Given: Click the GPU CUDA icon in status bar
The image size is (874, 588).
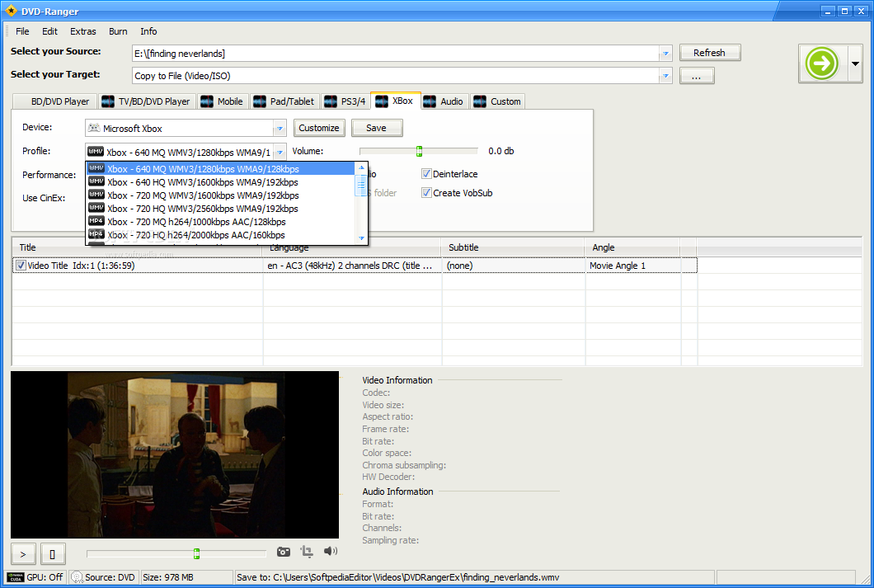Looking at the screenshot, I should pyautogui.click(x=16, y=577).
